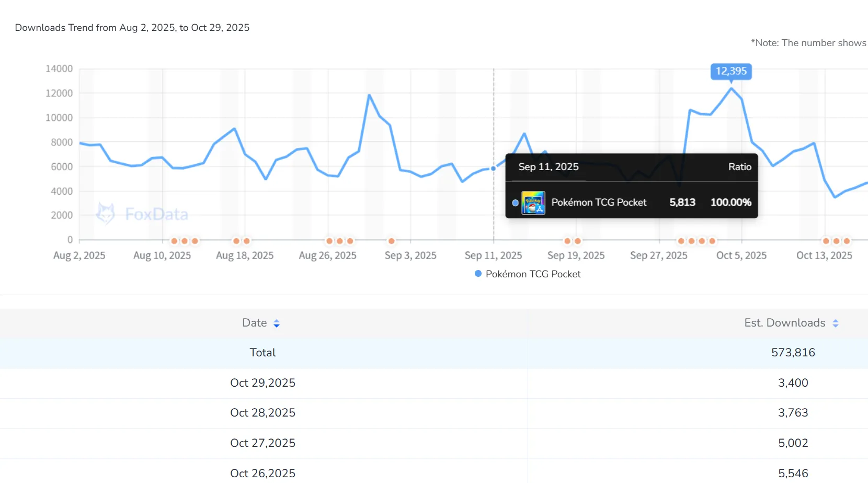Click the Oct 28,2025 date cell
Viewport: 868px width, 483px height.
point(262,413)
